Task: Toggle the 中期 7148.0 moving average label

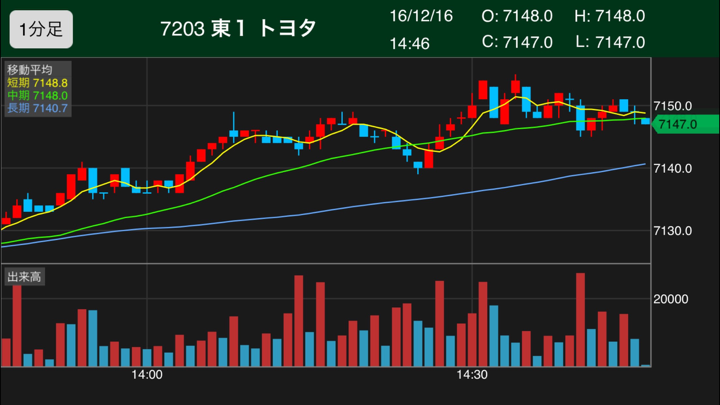Action: pos(37,95)
